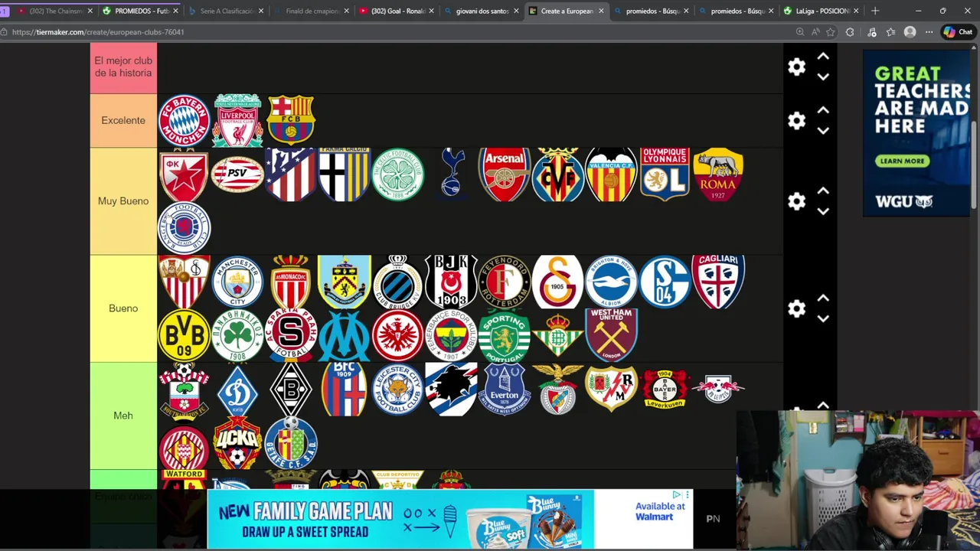Click the Bayer Leverkusen logo
This screenshot has width=980, height=551.
pyautogui.click(x=665, y=389)
